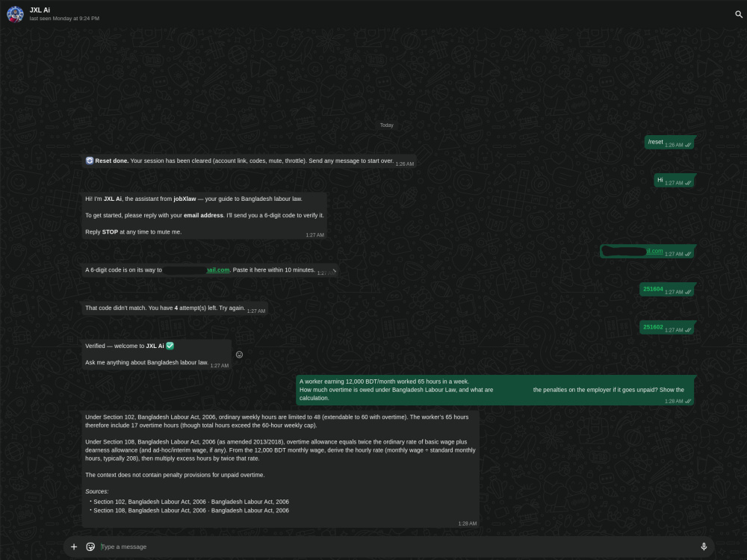Search within the chat conversation
747x560 pixels.
coord(739,14)
